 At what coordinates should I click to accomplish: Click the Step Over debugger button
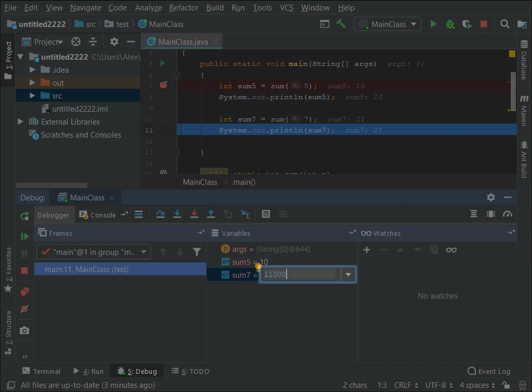[x=160, y=214]
